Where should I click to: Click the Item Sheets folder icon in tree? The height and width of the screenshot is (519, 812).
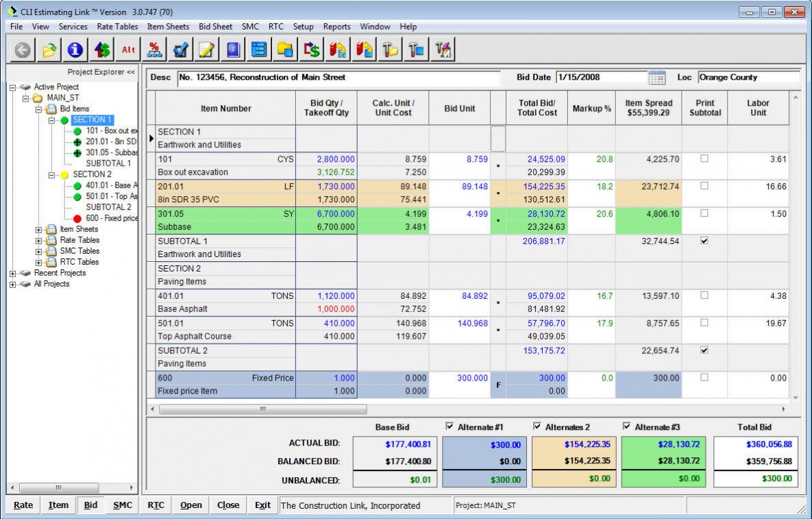coord(51,230)
